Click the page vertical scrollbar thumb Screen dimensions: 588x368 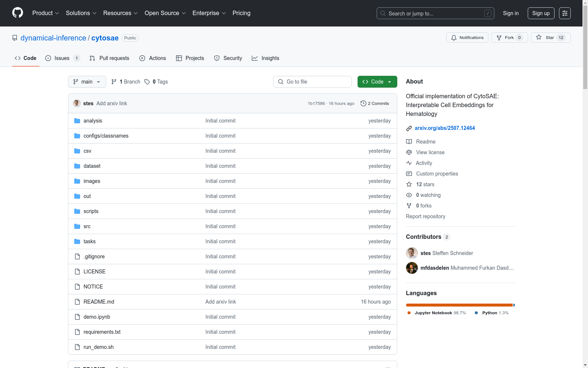tap(585, 47)
